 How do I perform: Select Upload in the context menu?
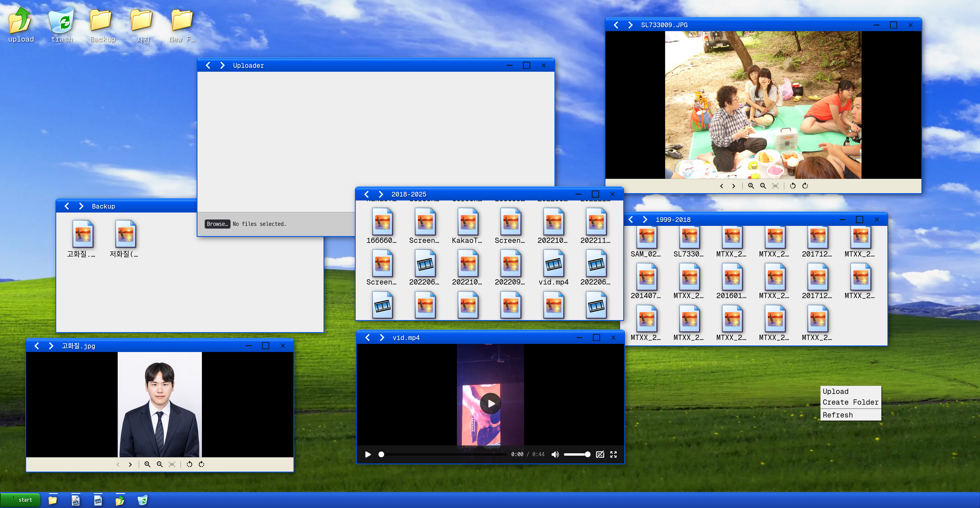point(850,392)
